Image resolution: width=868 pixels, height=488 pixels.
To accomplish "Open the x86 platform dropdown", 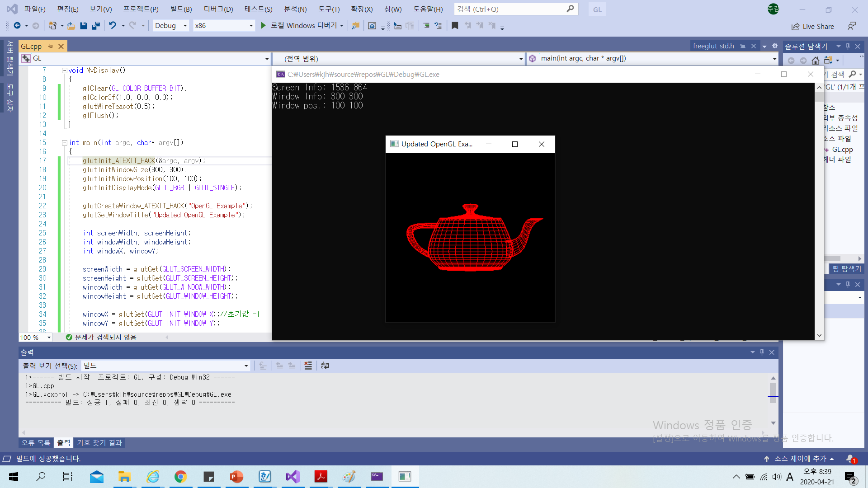I will (251, 26).
